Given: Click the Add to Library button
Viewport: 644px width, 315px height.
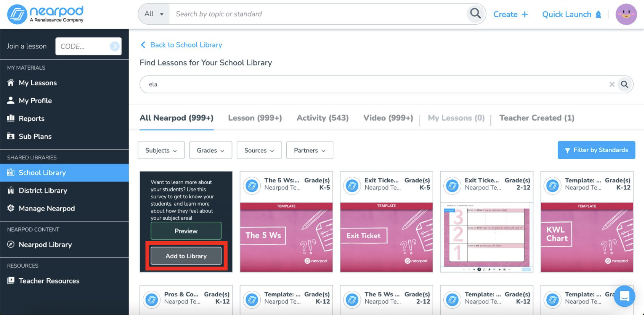Looking at the screenshot, I should click(186, 256).
